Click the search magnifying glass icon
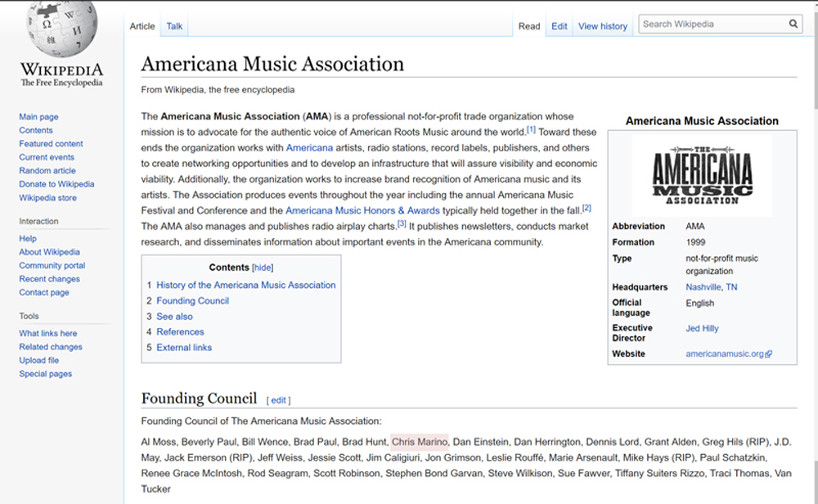Image resolution: width=818 pixels, height=504 pixels. (x=793, y=25)
